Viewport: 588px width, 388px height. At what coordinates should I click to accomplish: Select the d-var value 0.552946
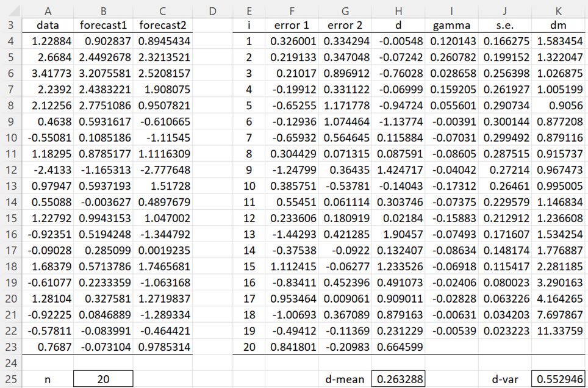coord(559,379)
